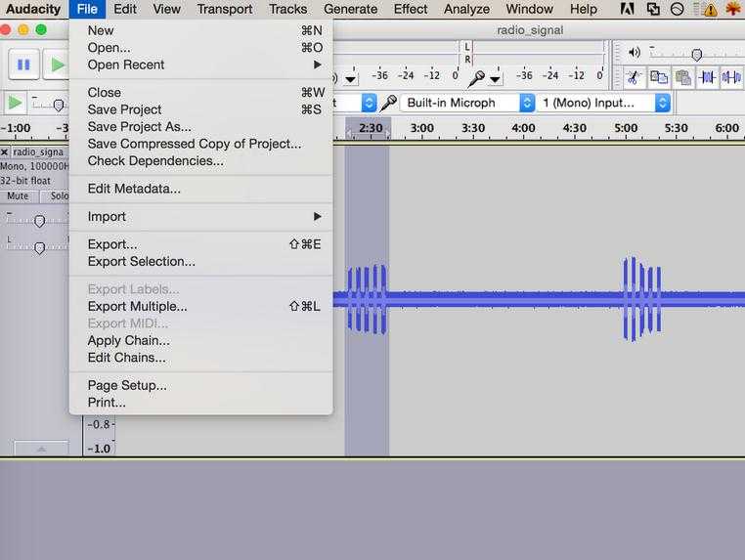Expand the Open Recent submenu
This screenshot has width=745, height=560.
coord(201,65)
